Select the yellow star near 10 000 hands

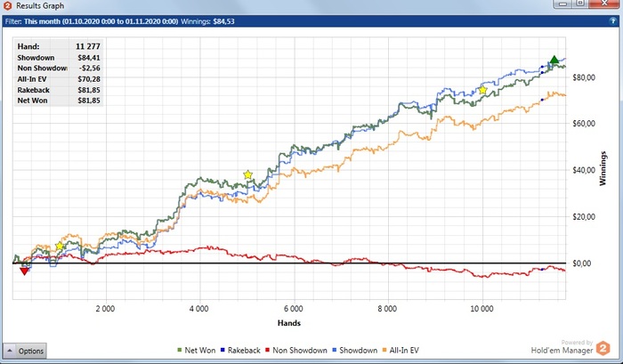pos(482,90)
